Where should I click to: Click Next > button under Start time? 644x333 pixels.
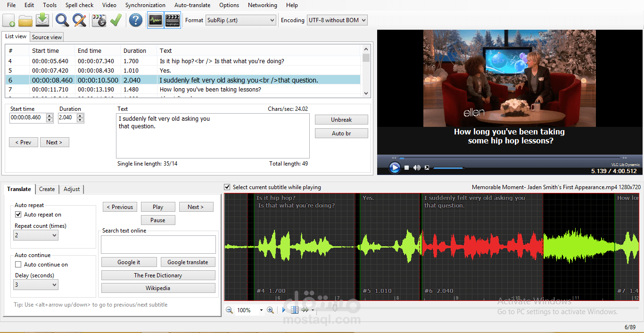54,142
